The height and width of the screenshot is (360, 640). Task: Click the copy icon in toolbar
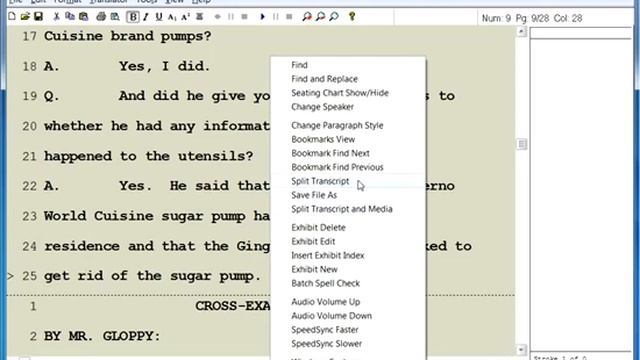[70, 16]
